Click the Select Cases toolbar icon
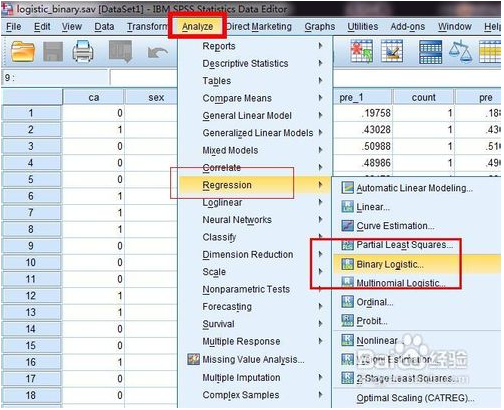Image resolution: width=504 pixels, height=410 pixels. (x=362, y=51)
